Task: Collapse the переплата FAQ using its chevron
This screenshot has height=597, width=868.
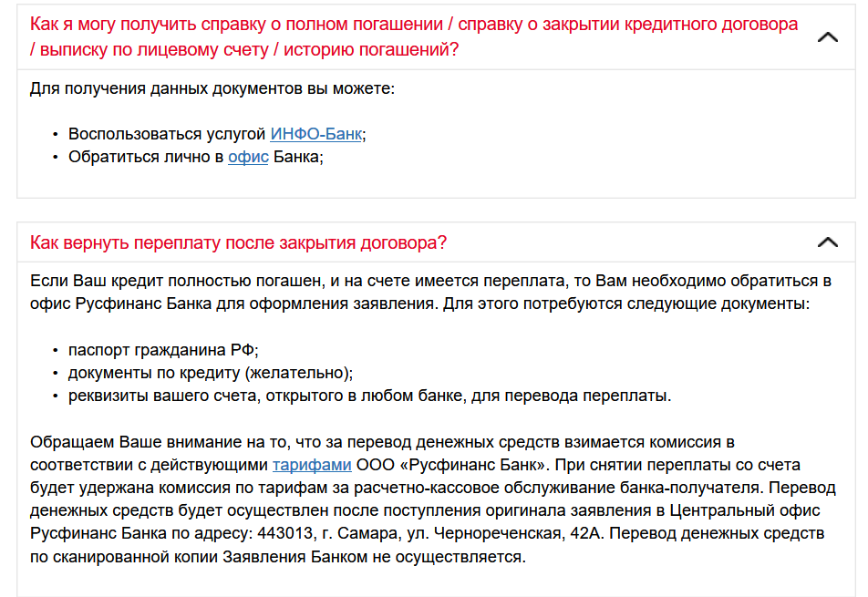Action: coord(827,242)
